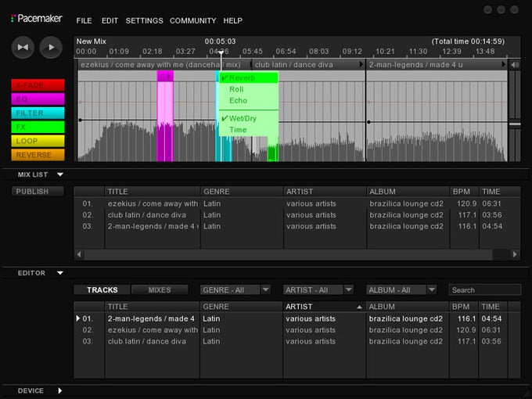Select editor track 2-man-legends / made 4
The height and width of the screenshot is (399, 532).
(x=297, y=318)
